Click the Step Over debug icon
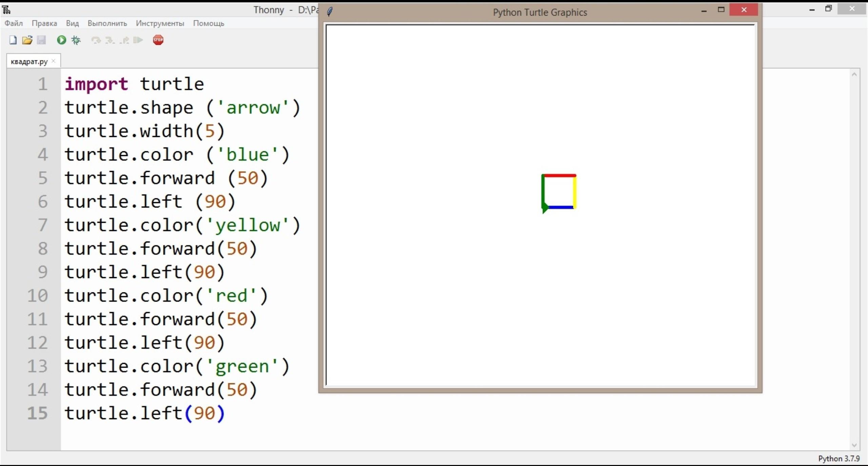 [96, 40]
